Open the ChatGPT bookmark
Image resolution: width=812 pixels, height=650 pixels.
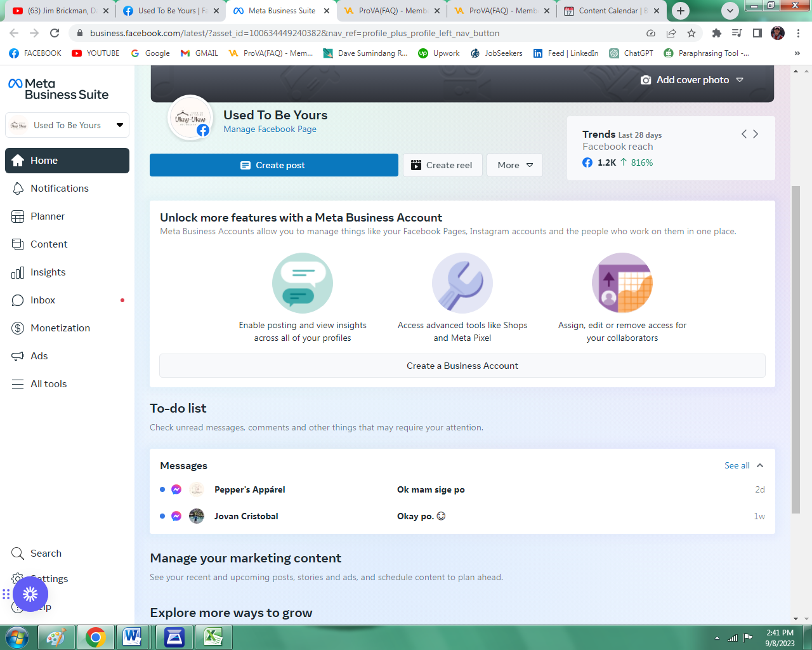point(631,53)
